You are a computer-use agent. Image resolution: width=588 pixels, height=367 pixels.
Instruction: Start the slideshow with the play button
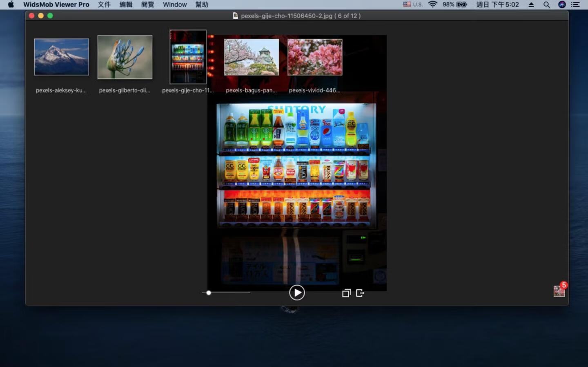297,293
